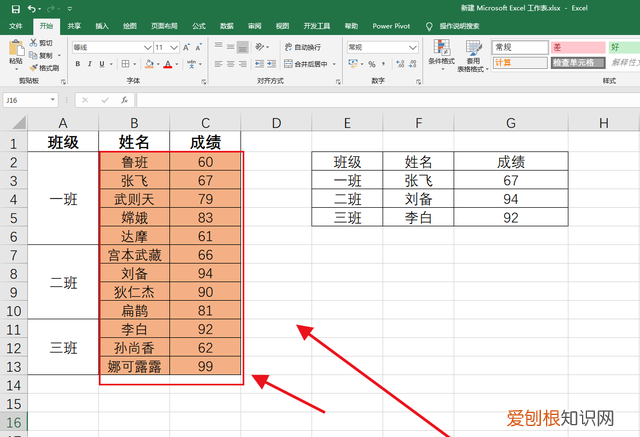This screenshot has width=640, height=437.
Task: Align text to the right
Action: coord(242,64)
